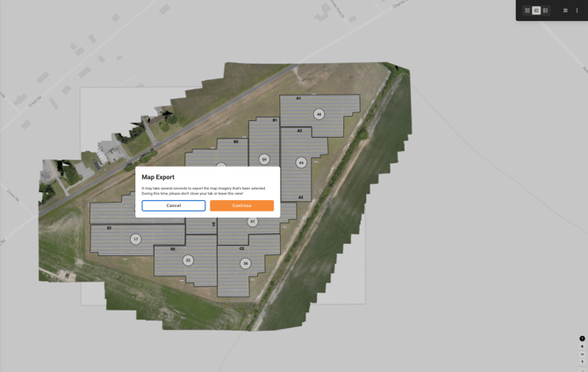The image size is (588, 372).
Task: Click the circle marker labeled 66
Action: 301,162
